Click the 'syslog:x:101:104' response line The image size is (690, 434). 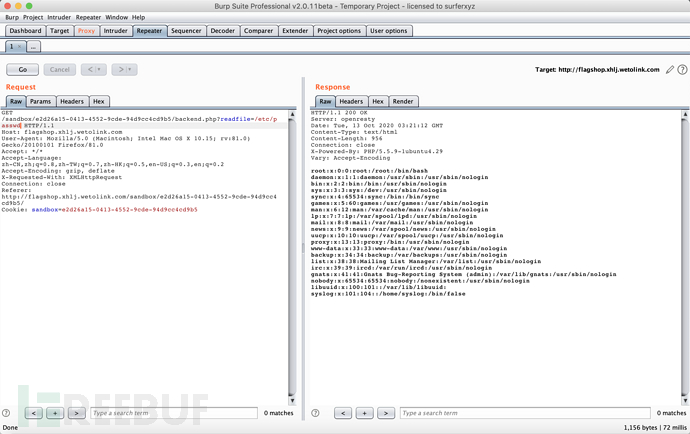pos(388,294)
